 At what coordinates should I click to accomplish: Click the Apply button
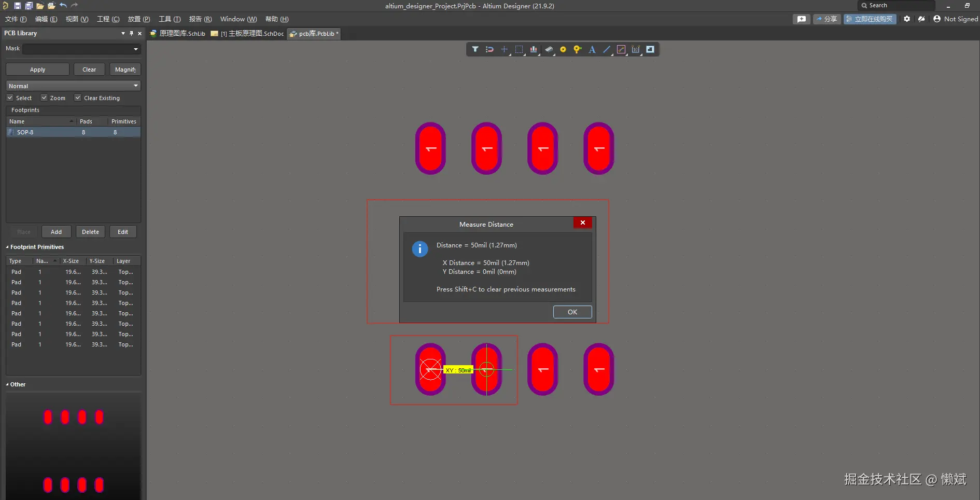37,69
